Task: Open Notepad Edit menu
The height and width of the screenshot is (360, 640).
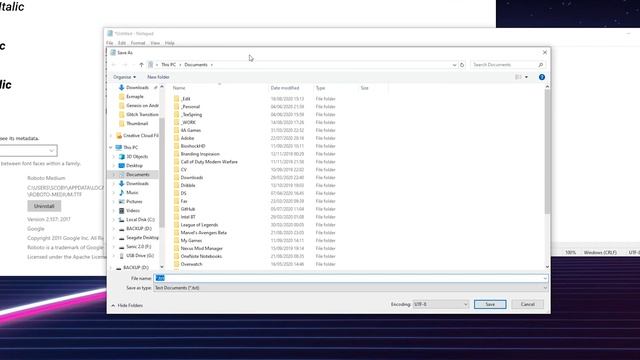Action: [122, 43]
